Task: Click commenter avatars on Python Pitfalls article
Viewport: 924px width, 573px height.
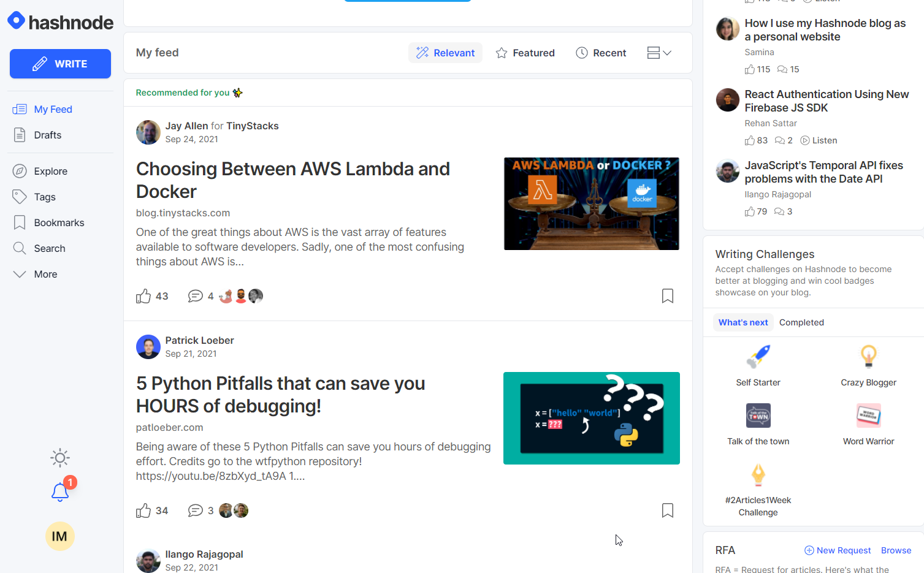Action: tap(234, 510)
